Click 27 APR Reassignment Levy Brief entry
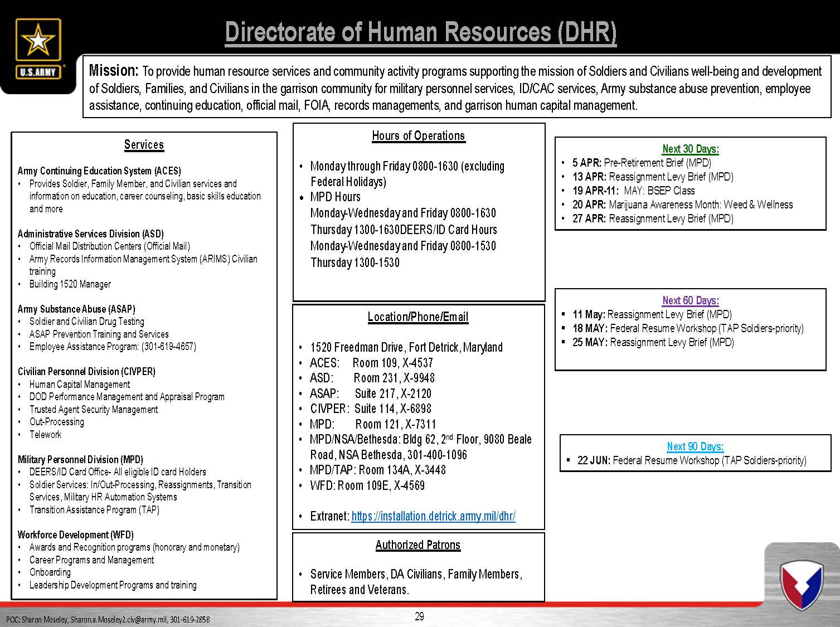This screenshot has height=627, width=840. (x=653, y=218)
